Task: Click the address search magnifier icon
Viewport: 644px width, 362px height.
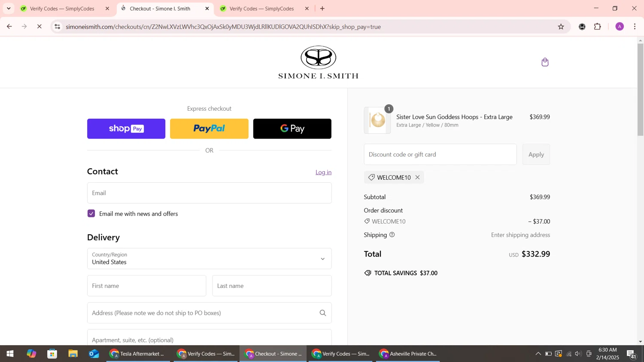Action: (x=323, y=313)
